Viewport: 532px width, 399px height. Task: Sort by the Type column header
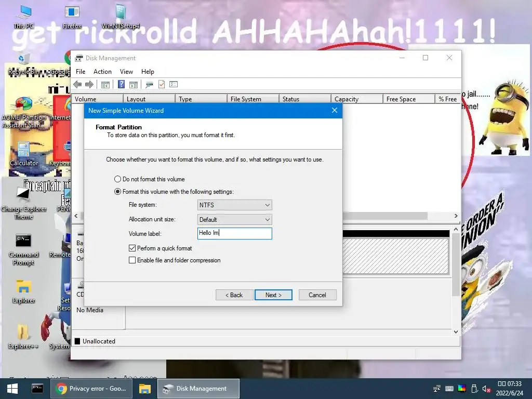pyautogui.click(x=201, y=99)
